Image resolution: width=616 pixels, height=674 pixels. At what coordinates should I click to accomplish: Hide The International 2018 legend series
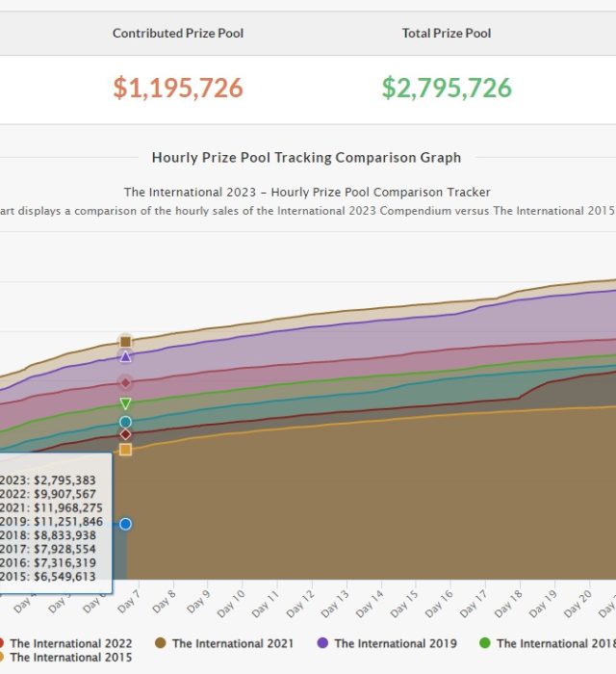point(553,643)
